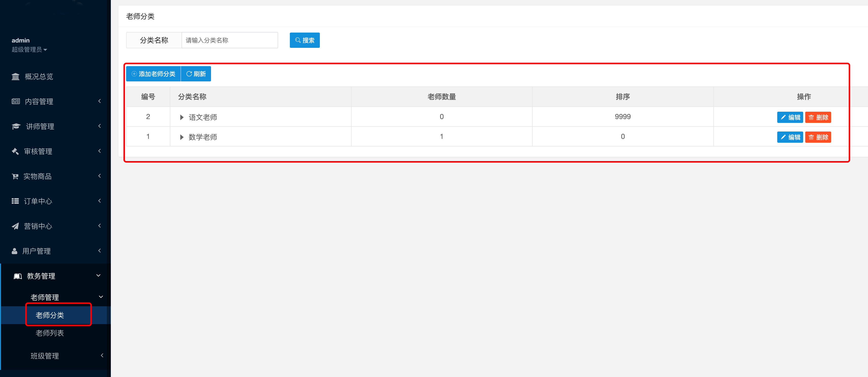Image resolution: width=868 pixels, height=377 pixels.
Task: Click the 老师分类 page title
Action: (140, 16)
